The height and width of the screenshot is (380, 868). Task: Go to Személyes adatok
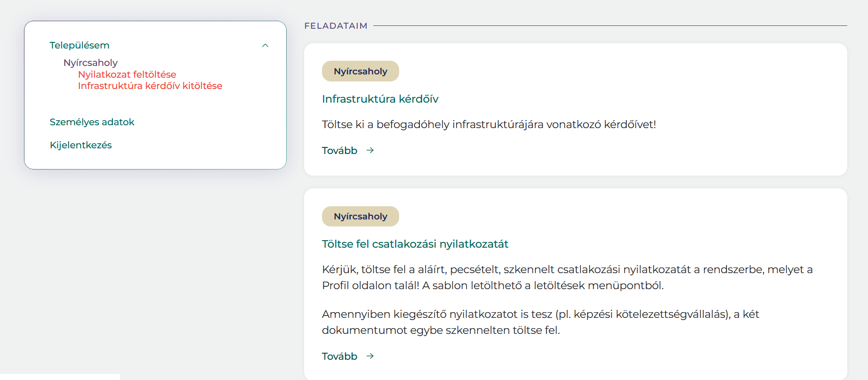coord(92,122)
